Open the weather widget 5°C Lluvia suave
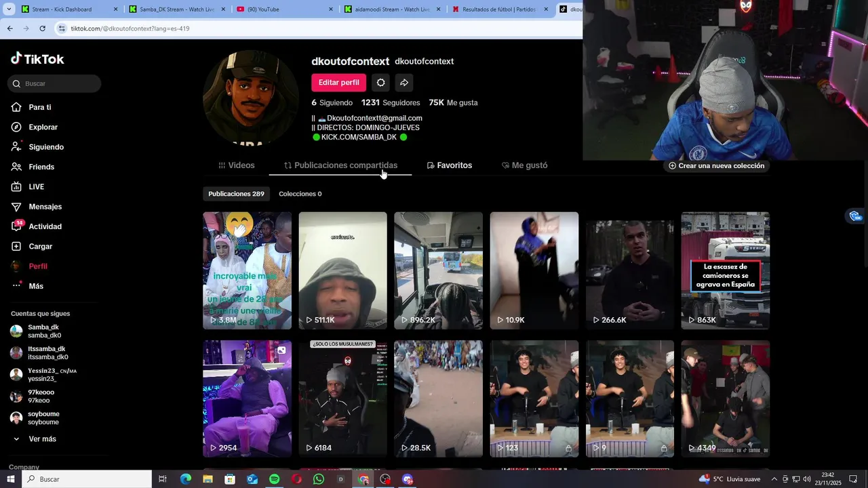 click(730, 479)
